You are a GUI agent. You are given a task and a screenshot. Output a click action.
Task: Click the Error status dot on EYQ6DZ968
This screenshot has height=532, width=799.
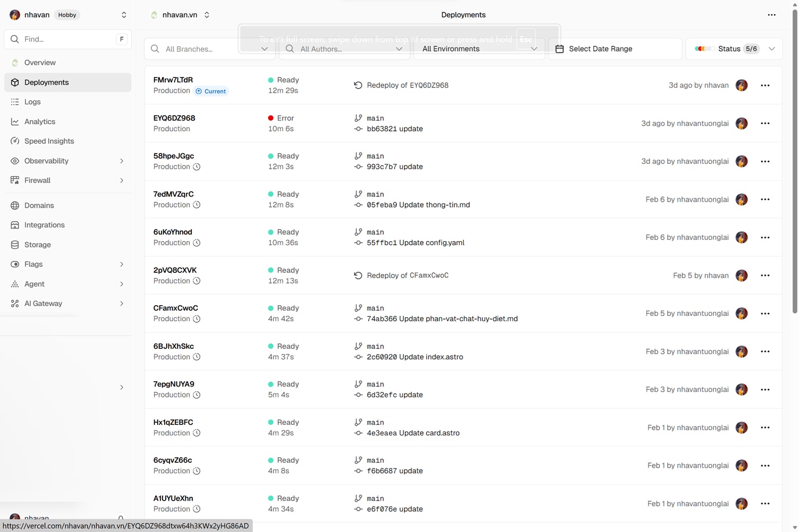point(270,118)
